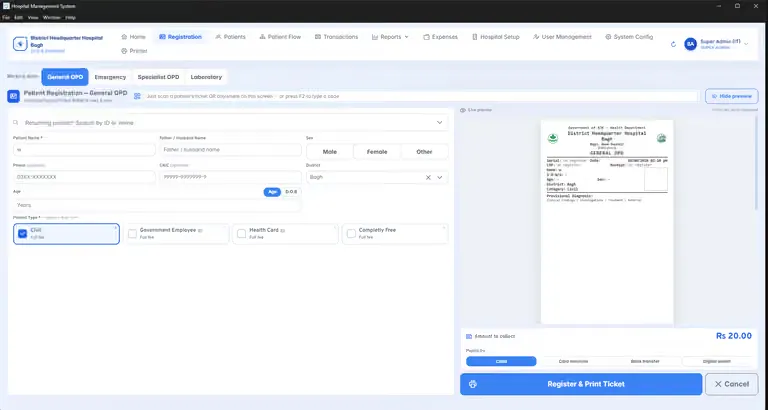768x410 pixels.
Task: Open the District dropdown arrow
Action: pos(440,177)
